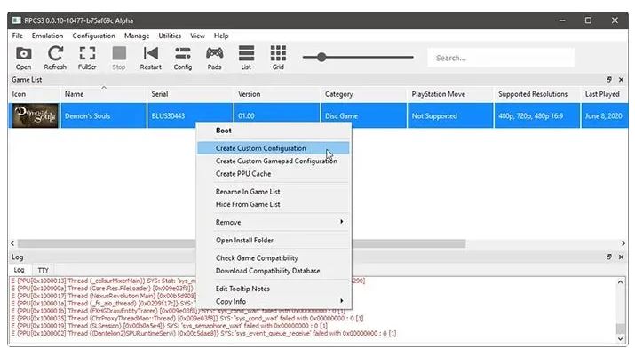Open the Config settings icon

click(183, 58)
